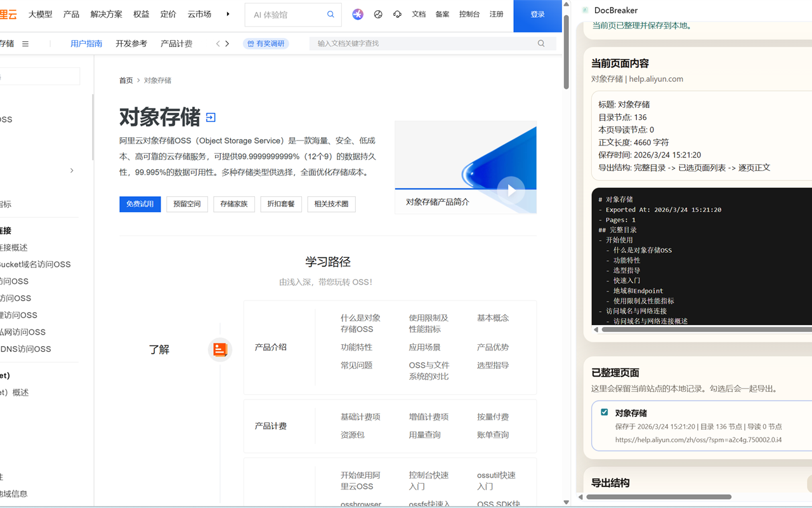812x508 pixels.
Task: Click the orange document icon next to 了解
Action: point(219,350)
